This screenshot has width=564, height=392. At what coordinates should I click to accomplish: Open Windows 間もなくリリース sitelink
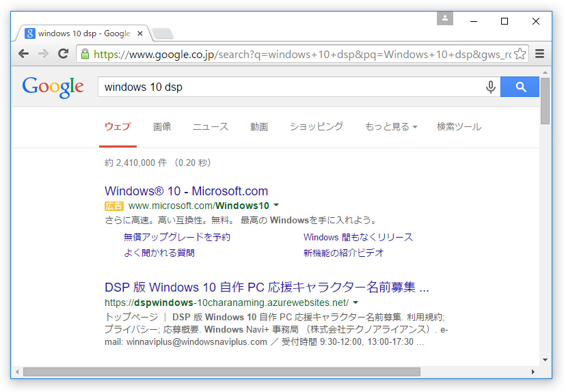tap(358, 237)
